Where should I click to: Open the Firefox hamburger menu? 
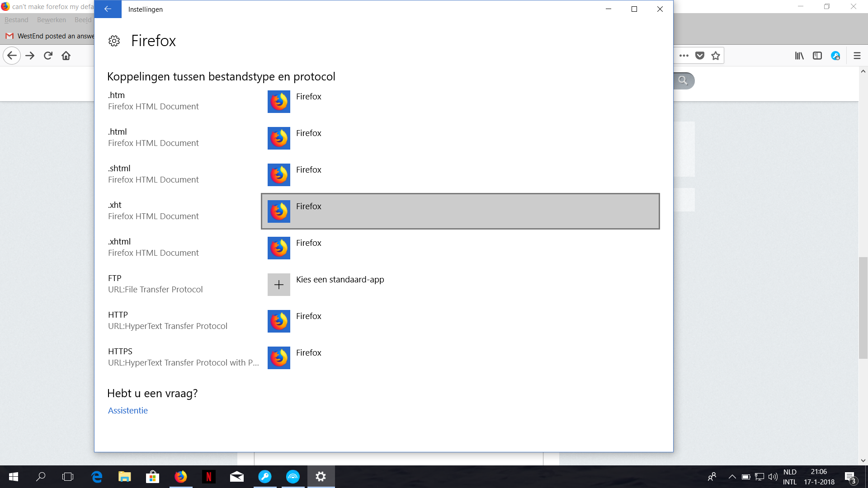857,56
